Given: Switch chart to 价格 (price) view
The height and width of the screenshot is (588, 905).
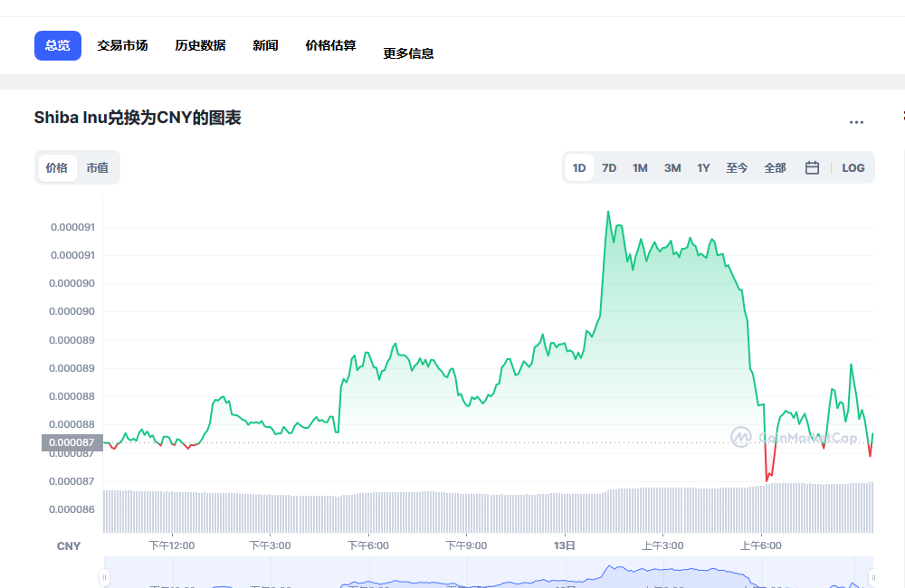Looking at the screenshot, I should [56, 168].
